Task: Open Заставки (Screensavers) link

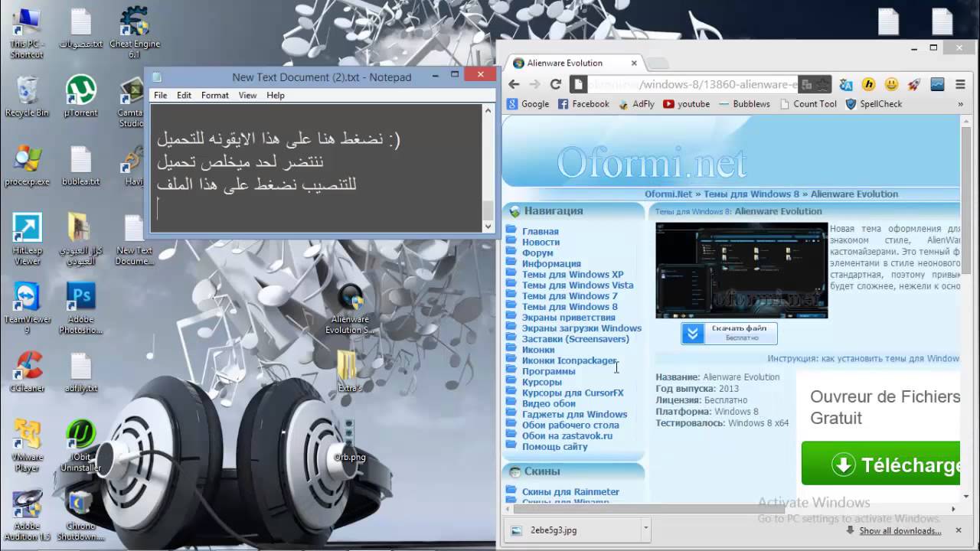Action: coord(576,338)
